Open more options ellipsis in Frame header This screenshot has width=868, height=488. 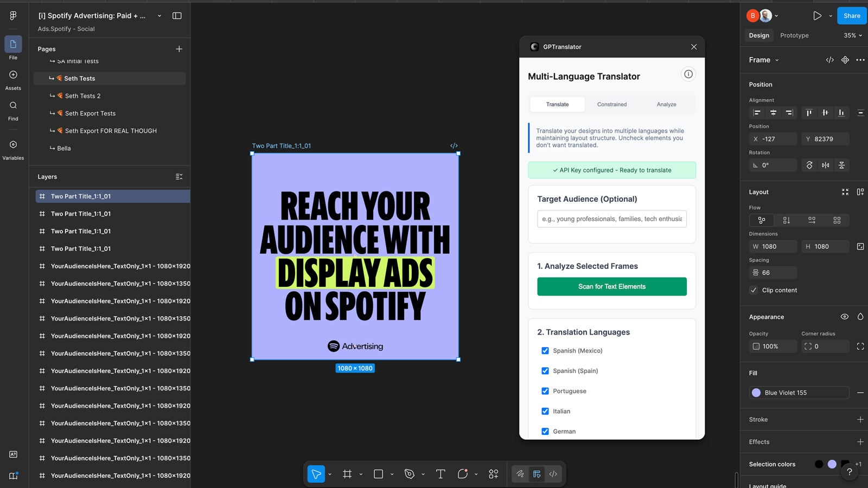[860, 60]
